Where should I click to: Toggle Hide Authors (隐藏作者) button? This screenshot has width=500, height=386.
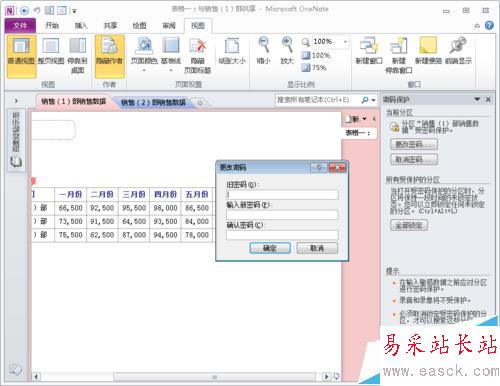point(110,56)
